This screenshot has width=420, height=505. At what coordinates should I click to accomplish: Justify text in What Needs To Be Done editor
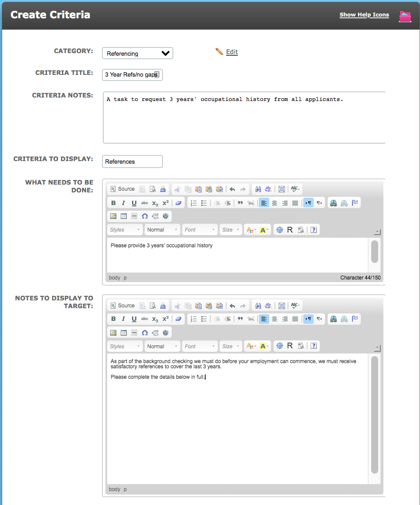click(295, 203)
